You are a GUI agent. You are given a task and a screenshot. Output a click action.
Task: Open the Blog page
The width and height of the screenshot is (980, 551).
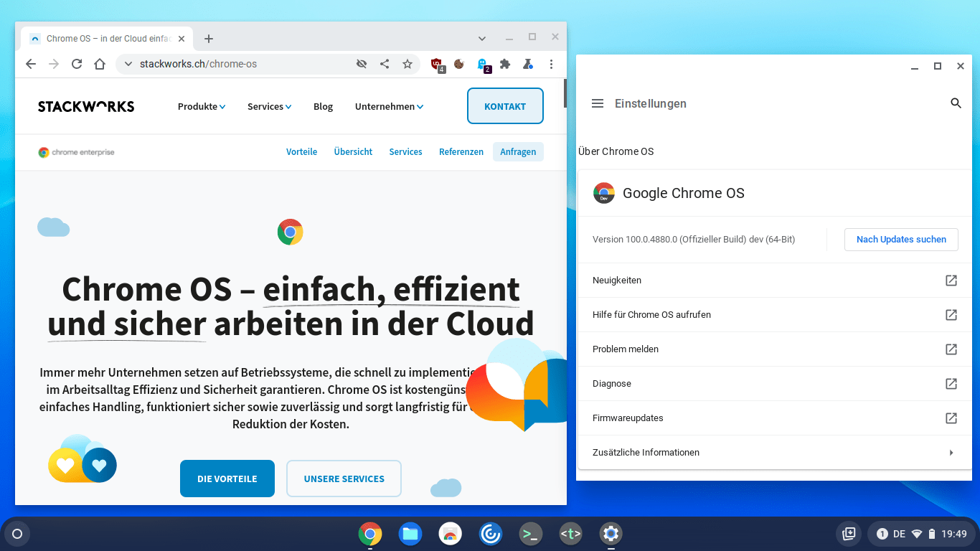pyautogui.click(x=323, y=106)
